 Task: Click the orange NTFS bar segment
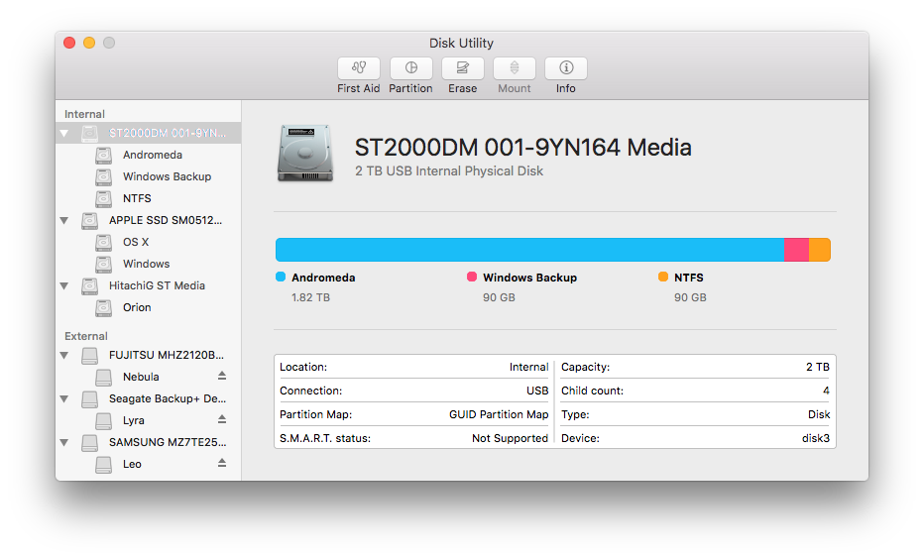pos(820,250)
